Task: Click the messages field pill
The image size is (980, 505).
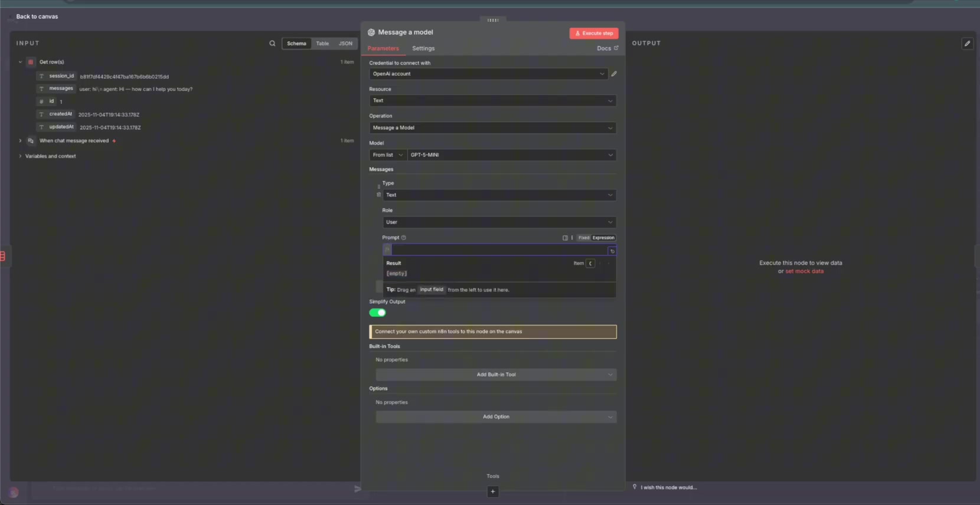Action: click(x=57, y=89)
